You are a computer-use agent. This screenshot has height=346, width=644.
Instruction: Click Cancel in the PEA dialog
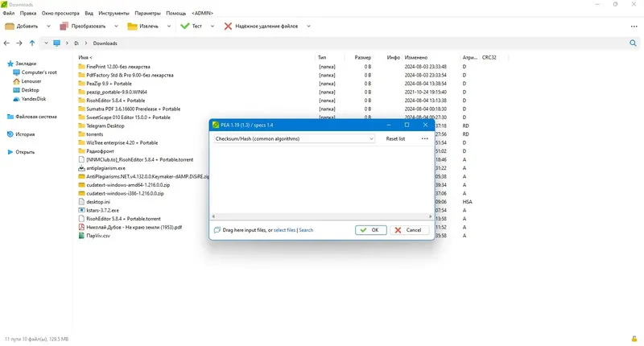409,230
